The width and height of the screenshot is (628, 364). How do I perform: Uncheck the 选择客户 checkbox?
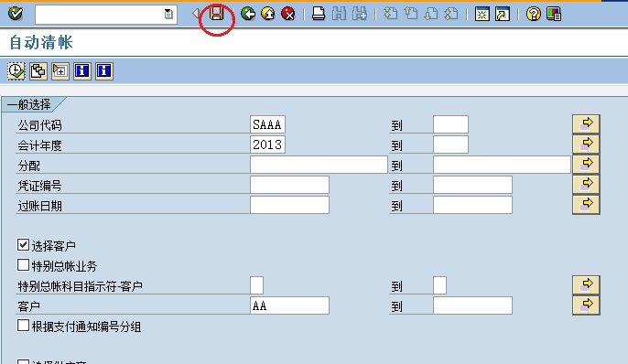[x=23, y=245]
